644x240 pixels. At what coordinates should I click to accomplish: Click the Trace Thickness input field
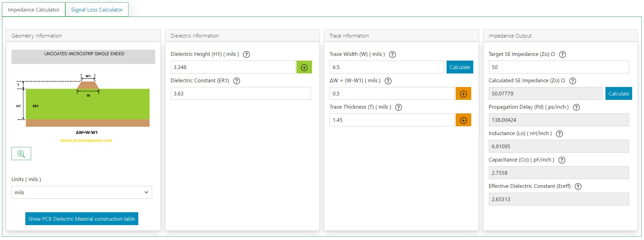[392, 120]
